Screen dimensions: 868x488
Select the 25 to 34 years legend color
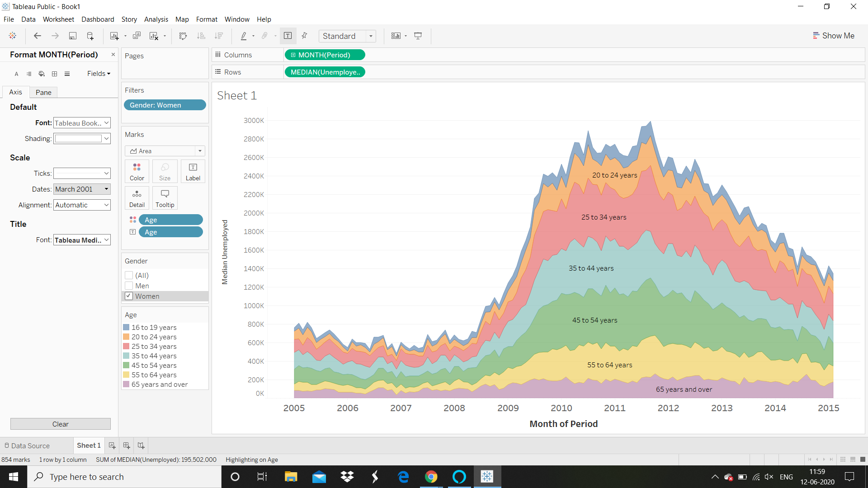[x=126, y=347]
